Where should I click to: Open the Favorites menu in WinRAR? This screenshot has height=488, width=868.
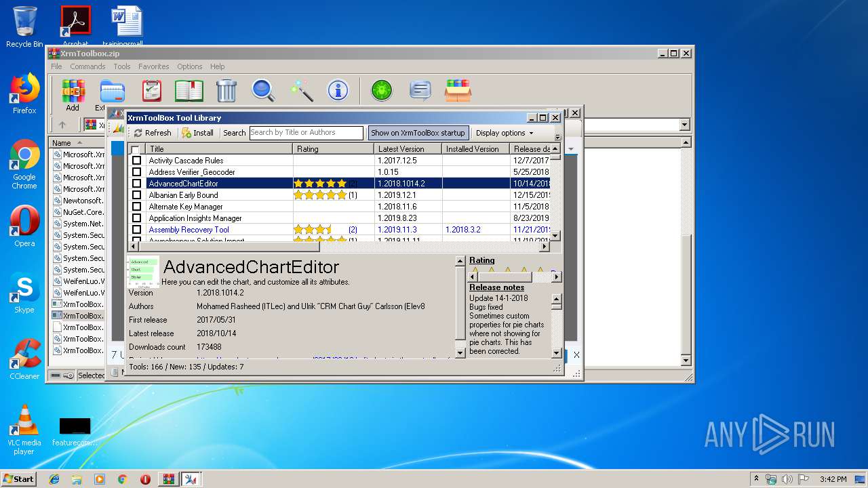pos(154,66)
